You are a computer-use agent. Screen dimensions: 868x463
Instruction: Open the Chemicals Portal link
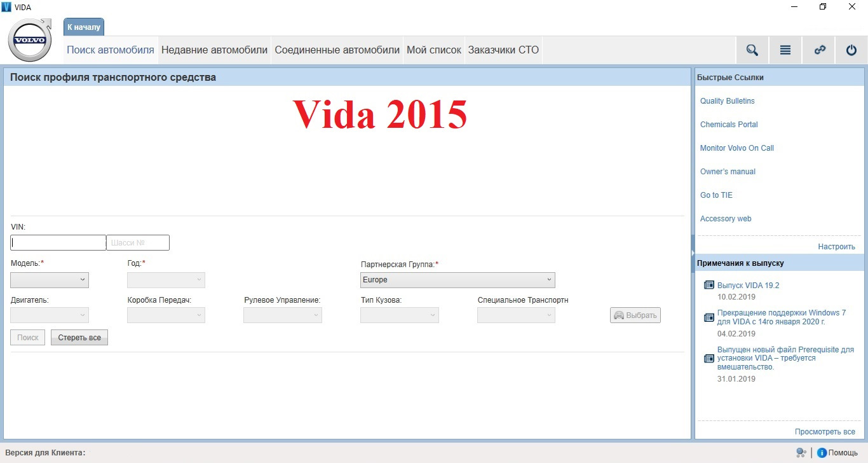point(729,125)
